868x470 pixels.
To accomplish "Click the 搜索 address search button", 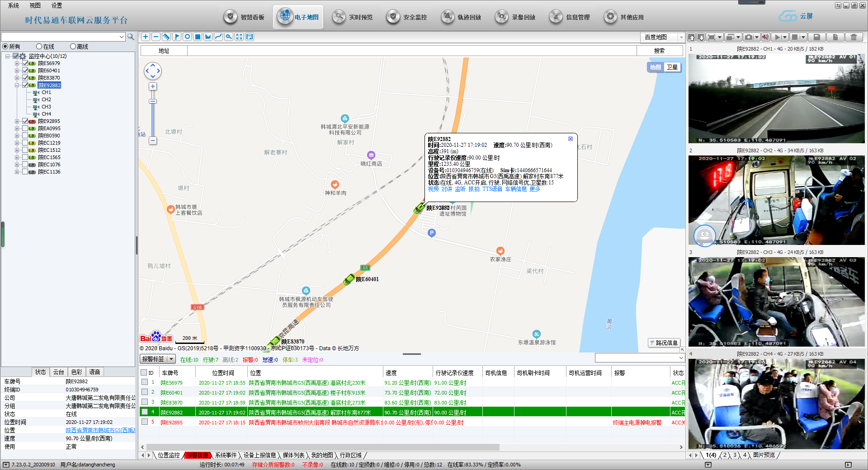I will (x=660, y=51).
